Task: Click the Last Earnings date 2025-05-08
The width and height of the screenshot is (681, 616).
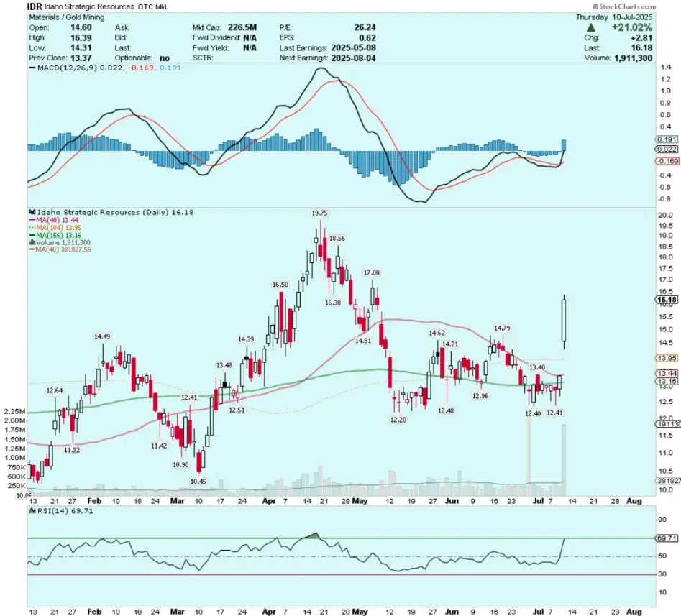Action: (x=353, y=47)
